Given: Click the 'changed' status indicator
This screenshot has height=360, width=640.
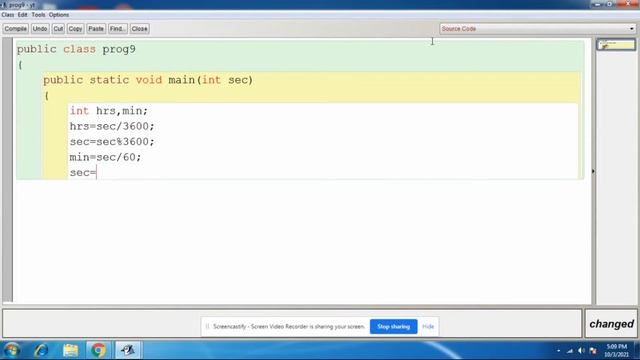Looking at the screenshot, I should 611,324.
